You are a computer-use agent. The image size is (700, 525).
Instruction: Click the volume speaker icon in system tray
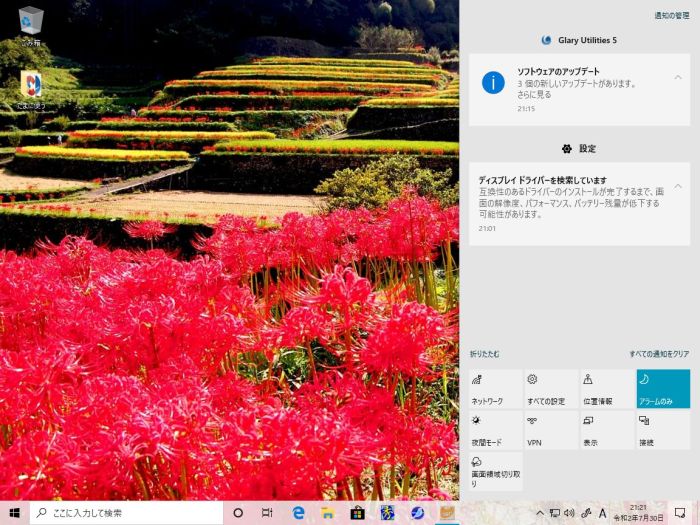(569, 512)
